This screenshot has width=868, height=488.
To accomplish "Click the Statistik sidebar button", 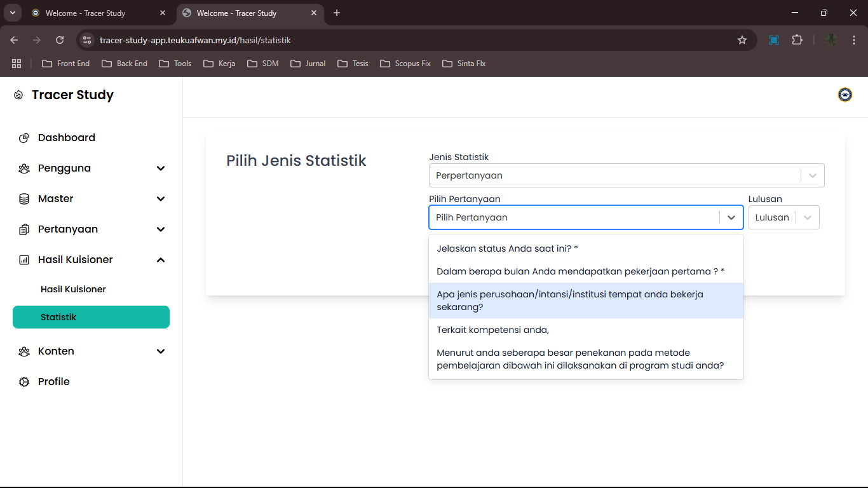I will [91, 317].
